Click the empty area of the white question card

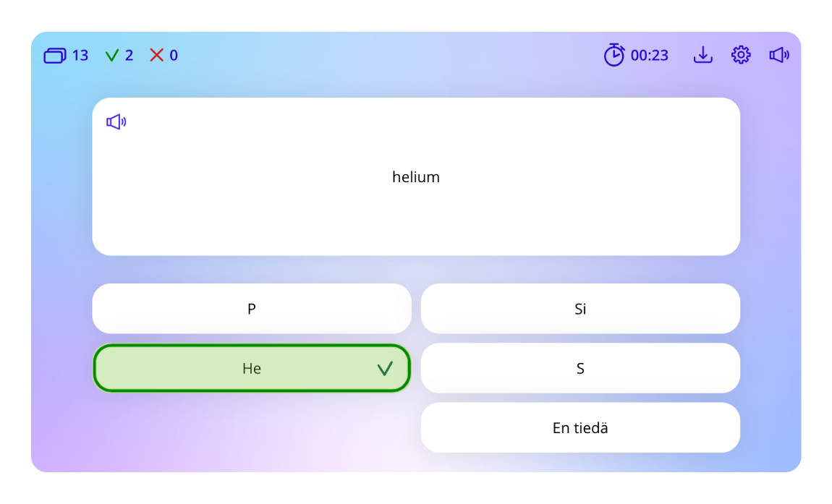(579, 217)
